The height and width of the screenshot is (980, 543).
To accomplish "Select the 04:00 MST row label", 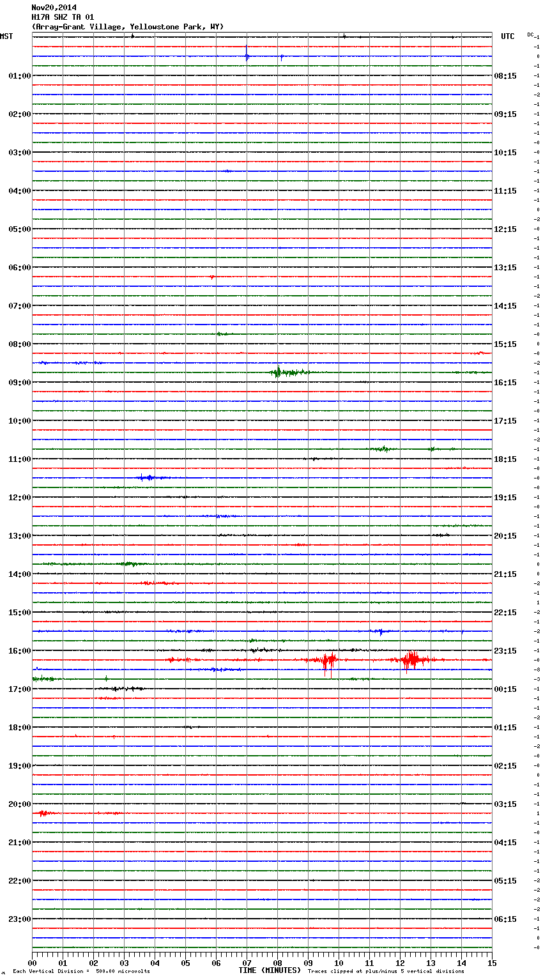I will click(x=20, y=191).
